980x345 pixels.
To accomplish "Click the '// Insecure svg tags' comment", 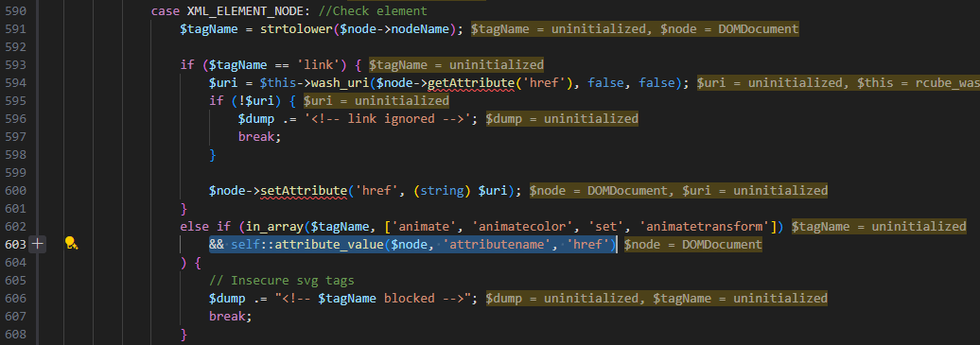I will 282,281.
